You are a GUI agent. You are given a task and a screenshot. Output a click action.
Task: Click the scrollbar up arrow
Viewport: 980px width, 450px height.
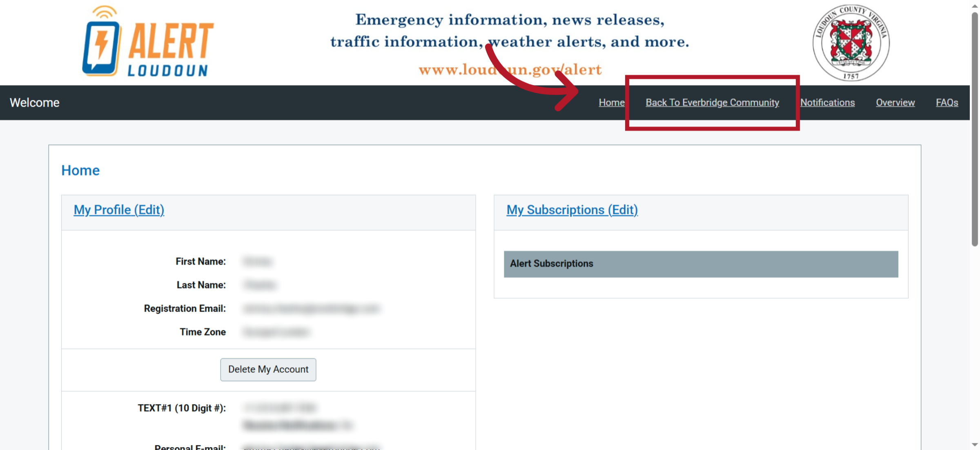(975, 6)
